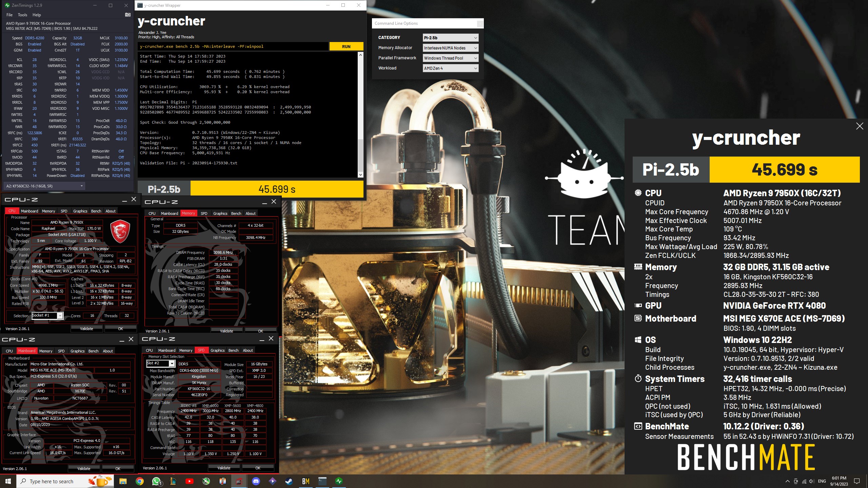Screen dimensions: 868x488
Task: Open SPD tab in CPU-Z Memory window
Action: (204, 213)
